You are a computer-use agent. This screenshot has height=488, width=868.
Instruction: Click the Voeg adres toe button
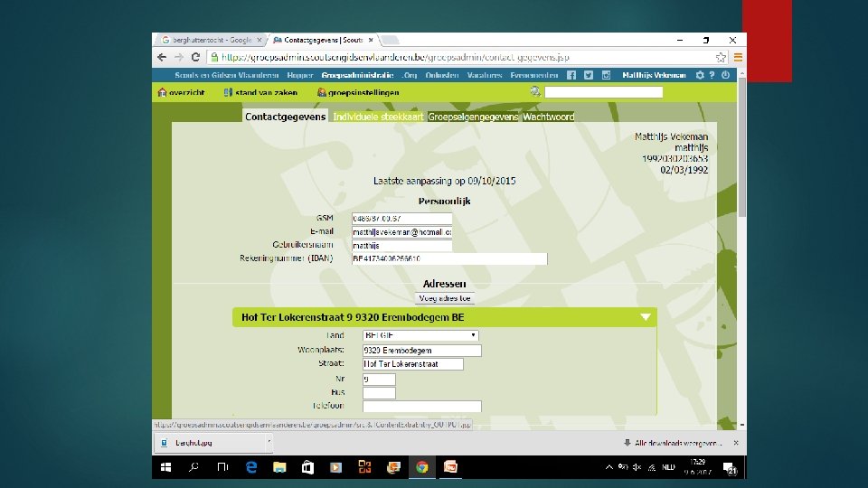coord(445,298)
